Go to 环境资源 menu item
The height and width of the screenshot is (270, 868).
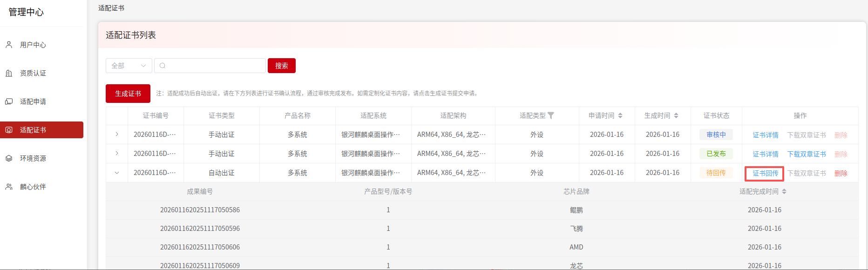tap(33, 158)
